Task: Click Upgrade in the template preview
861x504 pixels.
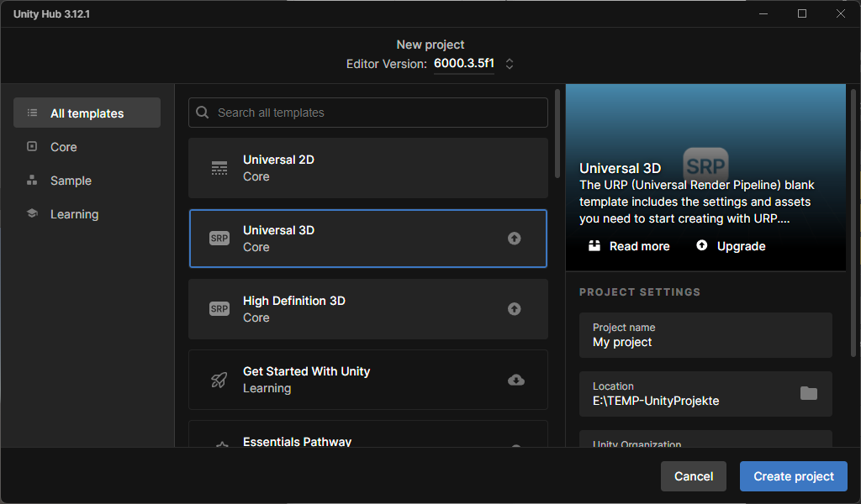Action: point(732,246)
